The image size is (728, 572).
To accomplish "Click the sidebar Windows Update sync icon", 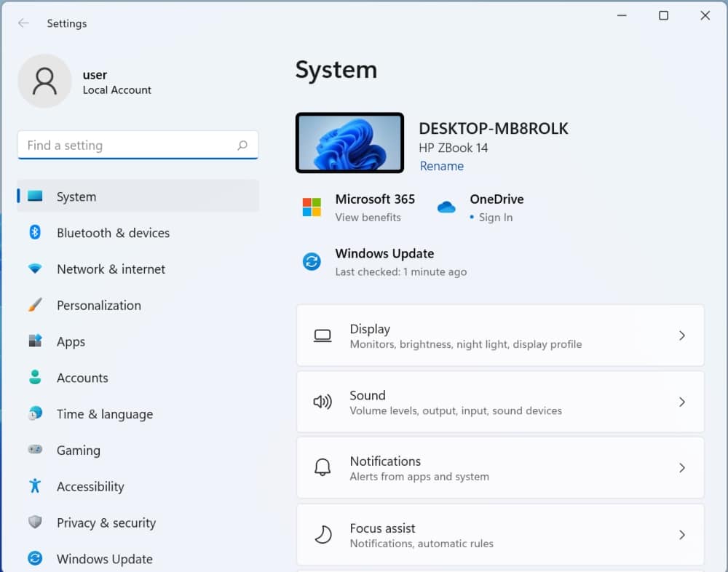I will tap(35, 558).
